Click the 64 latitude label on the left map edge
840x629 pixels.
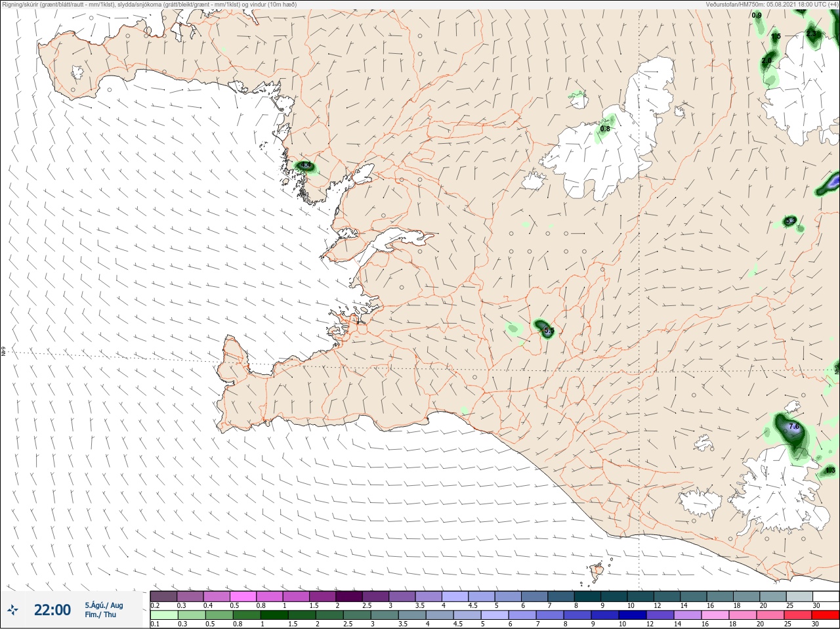(x=3, y=352)
